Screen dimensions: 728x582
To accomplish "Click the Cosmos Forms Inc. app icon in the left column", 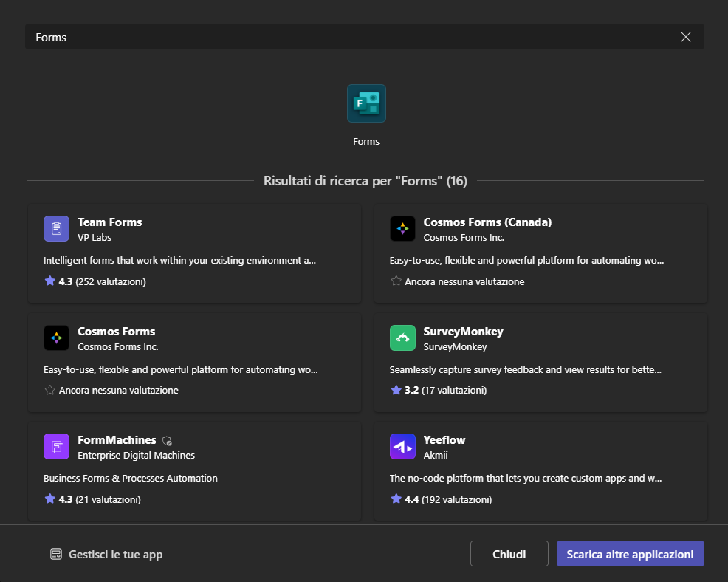I will click(56, 338).
